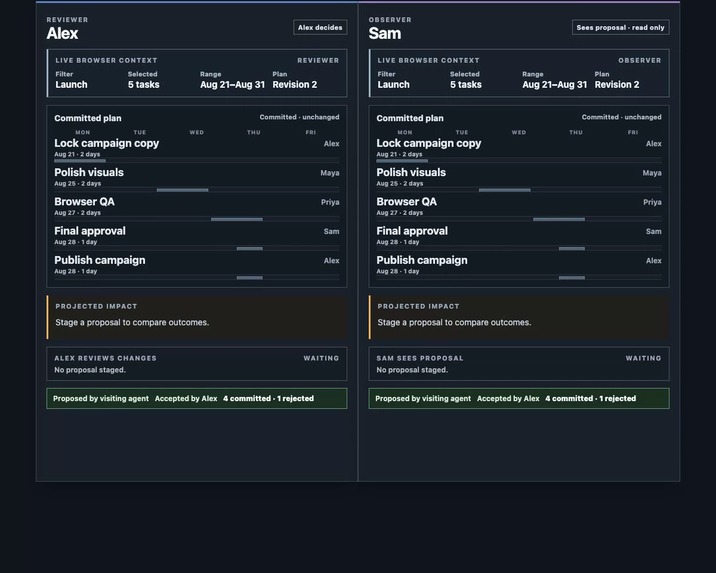
Task: Click assignee 'Priya' in Sam's plan
Action: click(653, 202)
